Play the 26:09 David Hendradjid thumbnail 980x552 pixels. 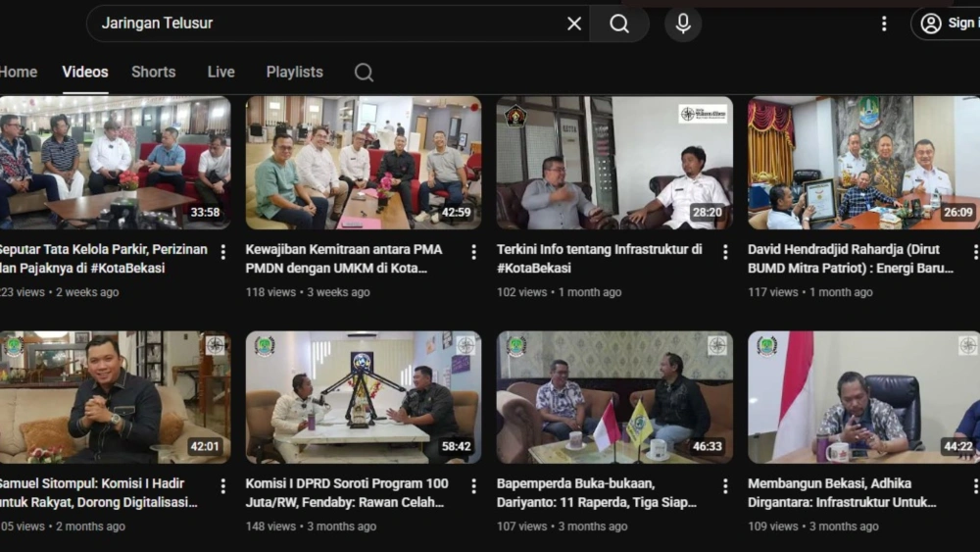point(863,163)
